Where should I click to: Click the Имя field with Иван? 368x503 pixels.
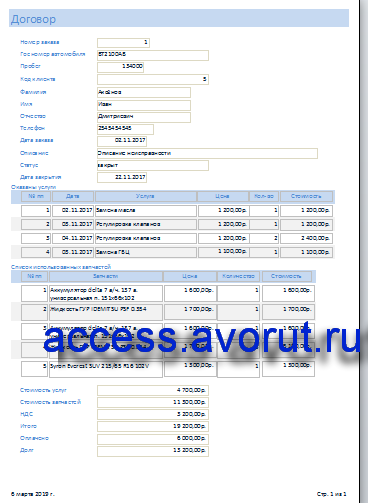tap(144, 105)
